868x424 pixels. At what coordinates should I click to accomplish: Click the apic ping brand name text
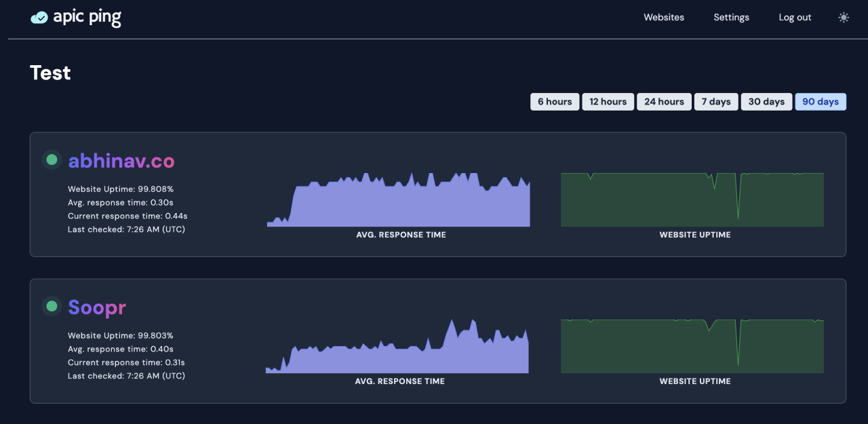87,18
